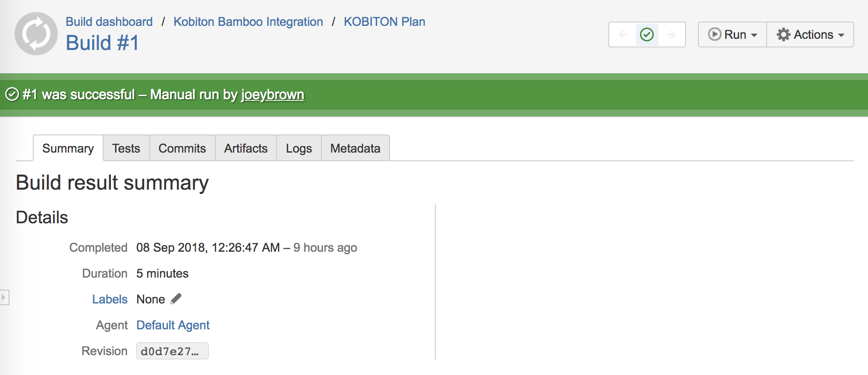Image resolution: width=868 pixels, height=375 pixels.
Task: Open the Commits tab
Action: point(182,148)
